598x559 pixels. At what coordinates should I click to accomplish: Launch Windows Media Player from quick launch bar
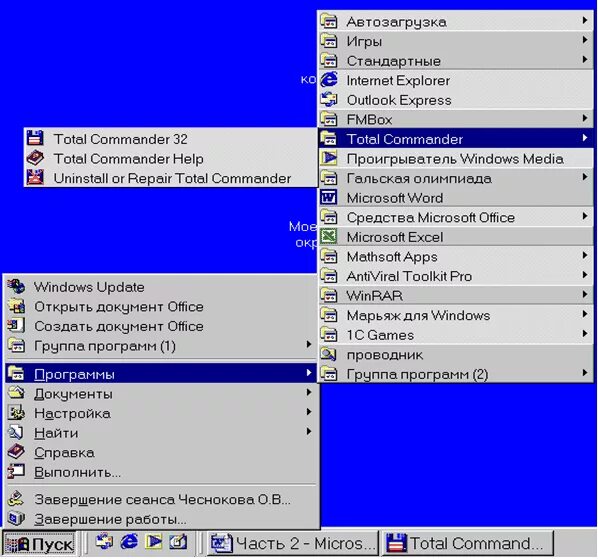(153, 542)
